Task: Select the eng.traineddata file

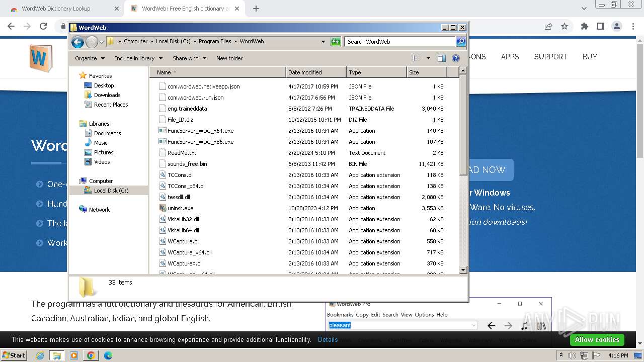Action: pyautogui.click(x=187, y=109)
